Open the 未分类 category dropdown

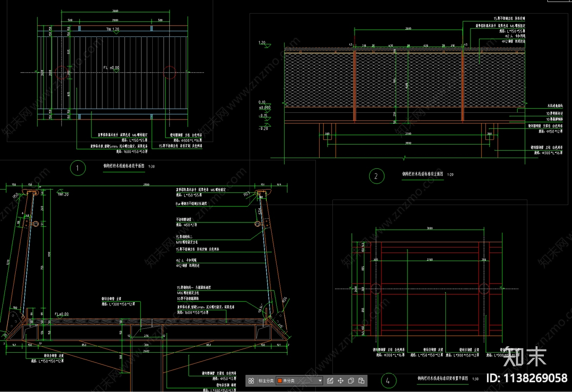tap(300, 381)
